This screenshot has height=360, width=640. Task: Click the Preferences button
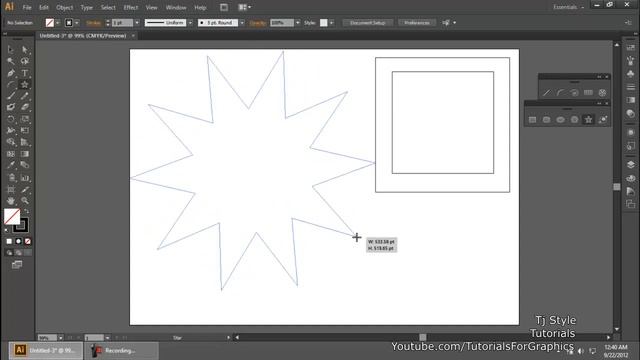pyautogui.click(x=417, y=23)
